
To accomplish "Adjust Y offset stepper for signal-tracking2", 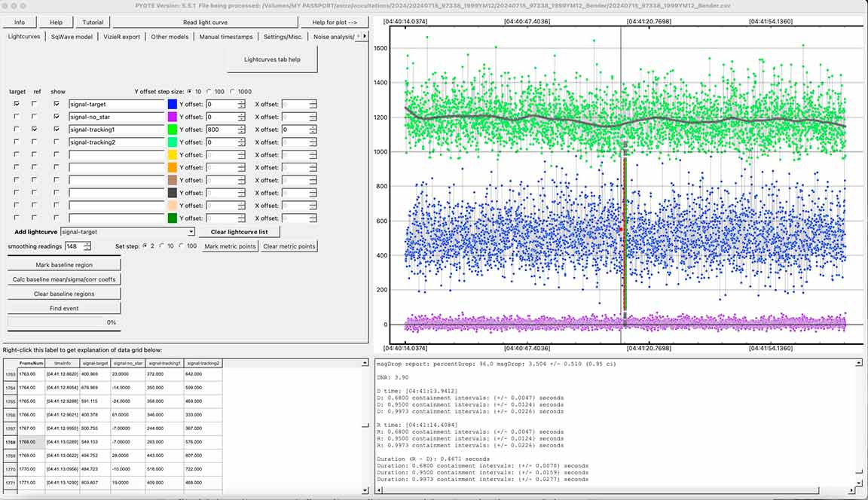I will pos(241,142).
